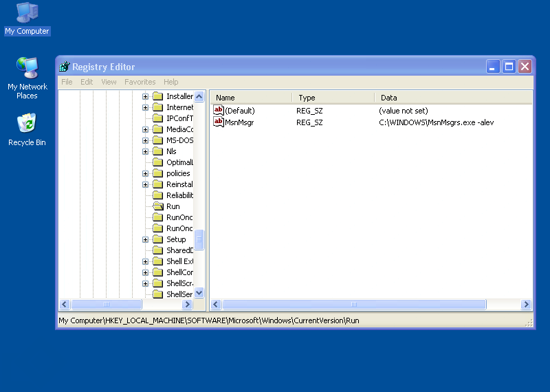Close the Registry Editor window
Image resolution: width=550 pixels, height=392 pixels.
[x=525, y=66]
